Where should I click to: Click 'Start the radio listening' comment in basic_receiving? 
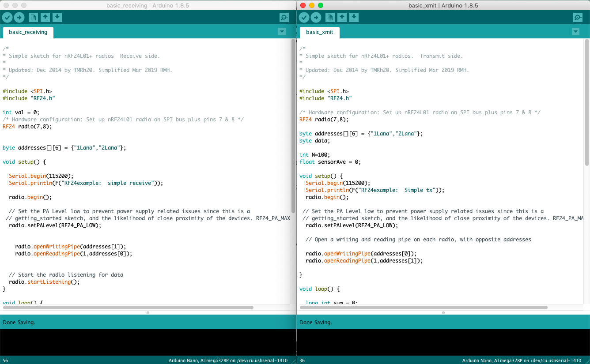point(66,275)
